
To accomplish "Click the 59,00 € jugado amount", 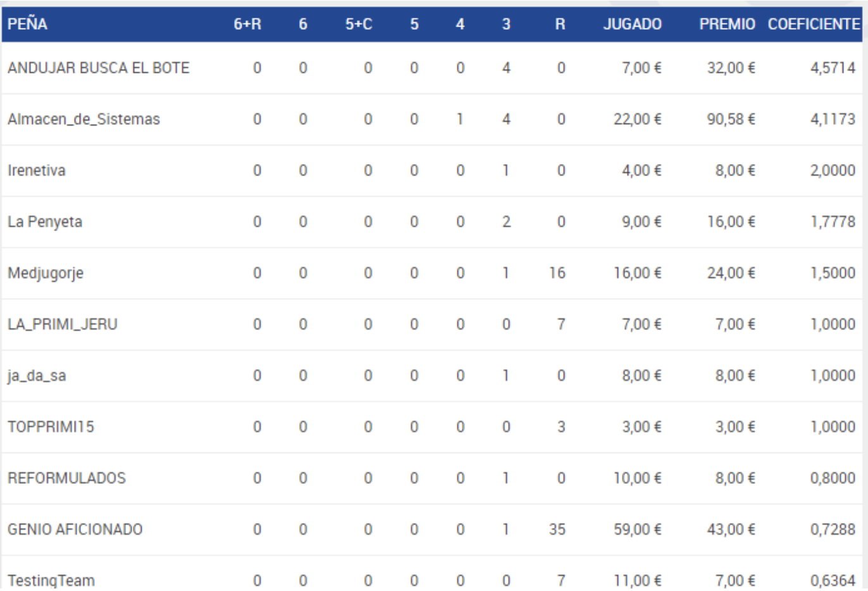I will click(x=638, y=529).
